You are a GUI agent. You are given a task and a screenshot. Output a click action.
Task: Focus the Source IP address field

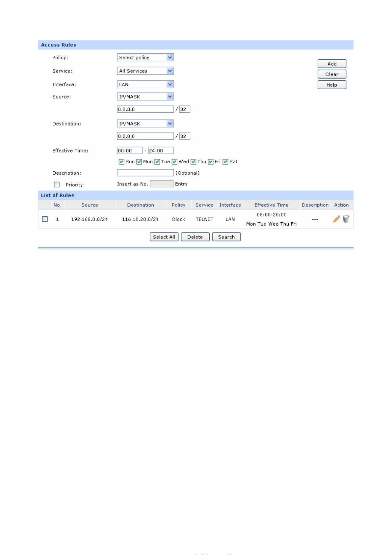pos(145,109)
